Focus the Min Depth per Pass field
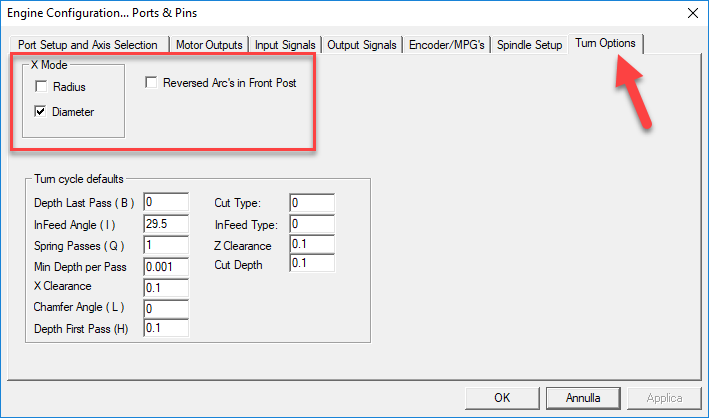This screenshot has width=709, height=418. tap(166, 266)
